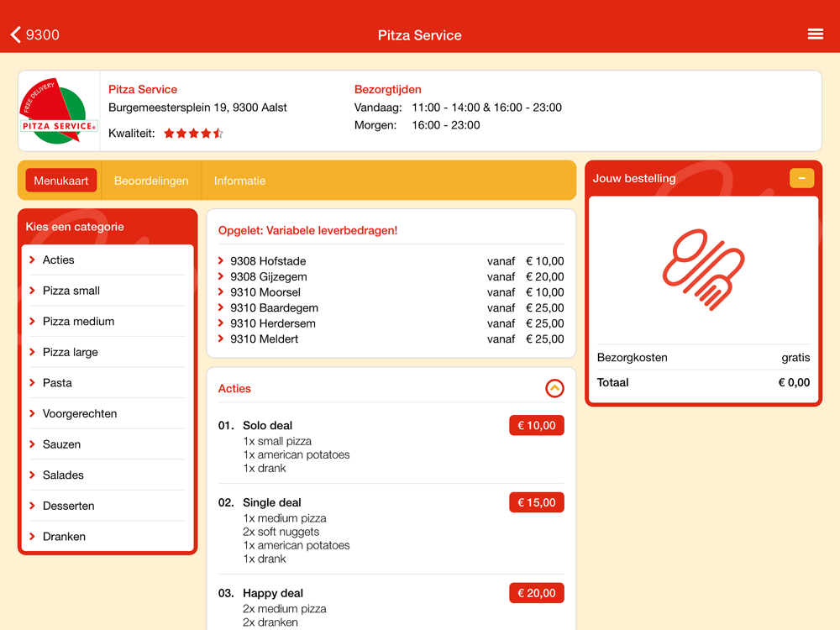Click the Pitza Service restaurant name link
Viewport: 840px width, 630px height.
coord(143,90)
